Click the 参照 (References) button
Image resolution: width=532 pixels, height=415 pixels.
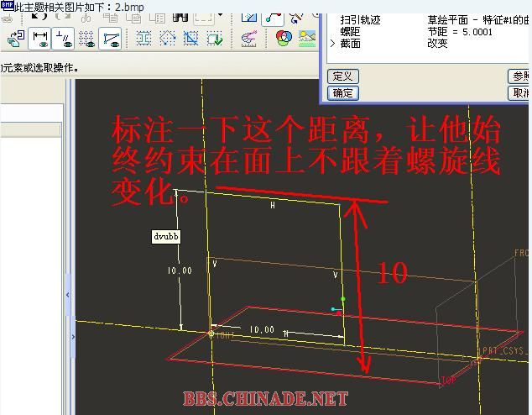519,76
